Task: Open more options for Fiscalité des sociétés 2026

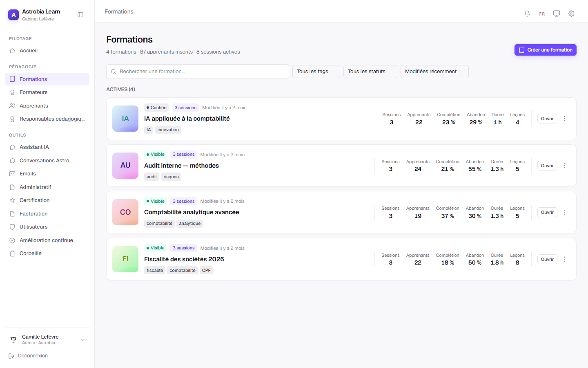Action: pyautogui.click(x=565, y=259)
